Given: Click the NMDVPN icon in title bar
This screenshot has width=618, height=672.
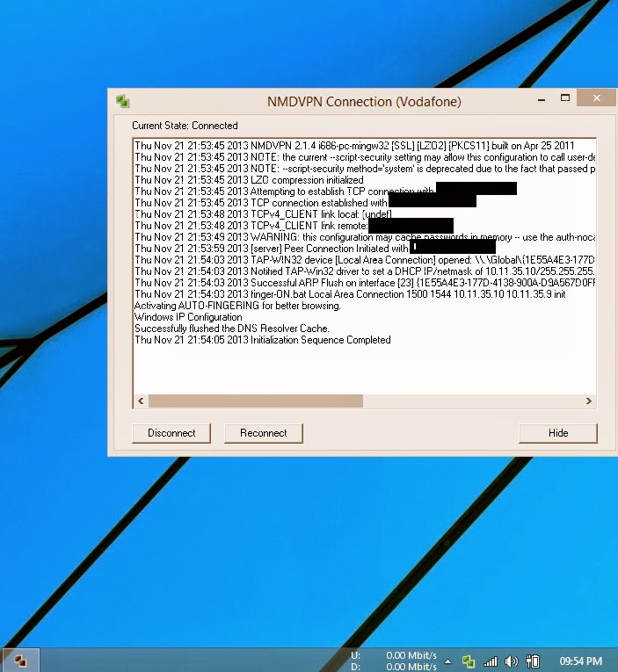Looking at the screenshot, I should click(x=123, y=102).
